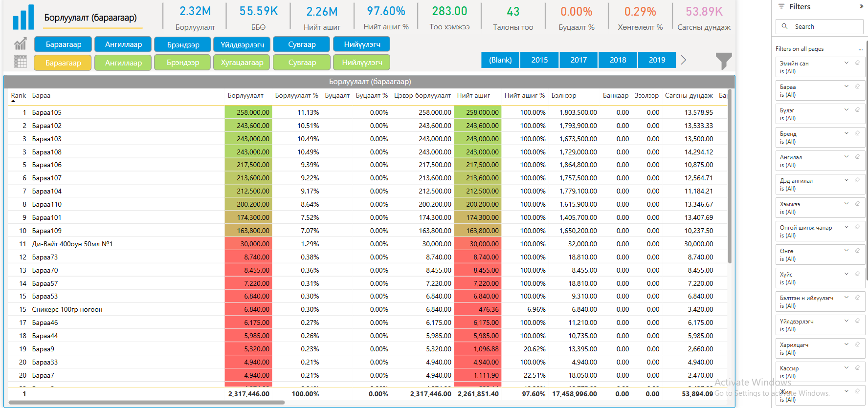Click the next arrow on the year slicer
The height and width of the screenshot is (408, 868).
[684, 60]
